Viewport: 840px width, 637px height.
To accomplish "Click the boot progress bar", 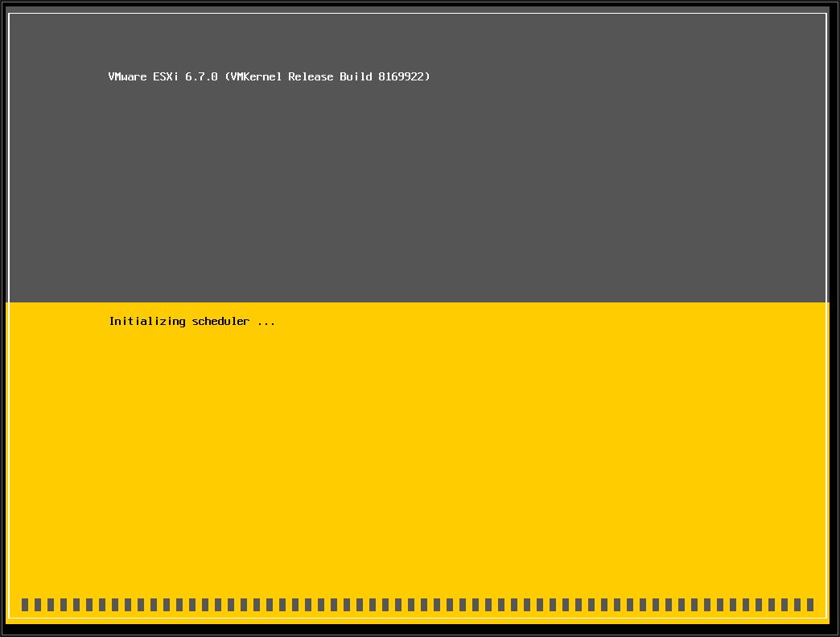I will 418,605.
